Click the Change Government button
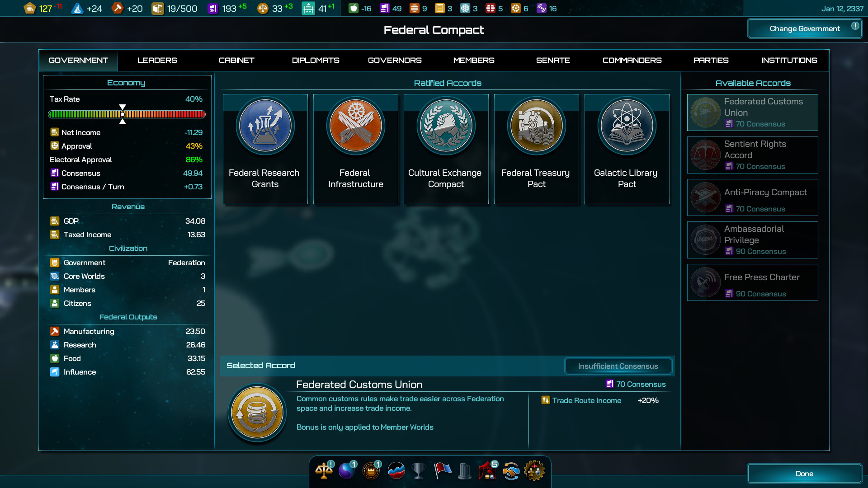 [x=805, y=29]
